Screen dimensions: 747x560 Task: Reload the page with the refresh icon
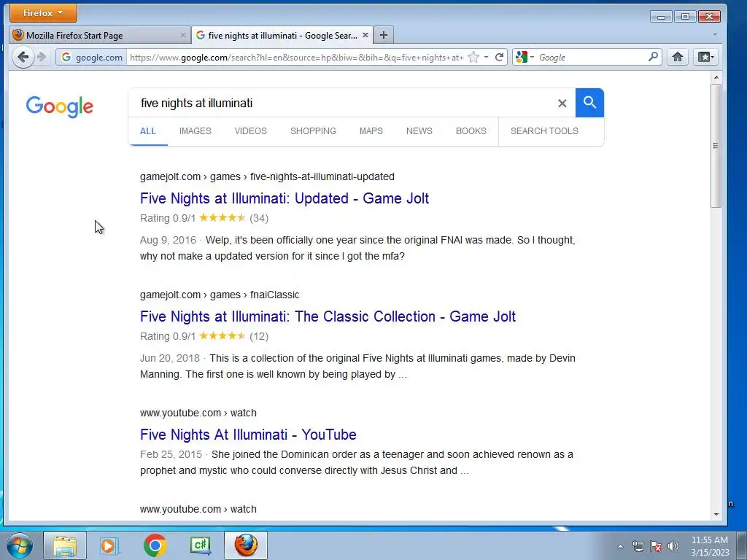[x=499, y=57]
